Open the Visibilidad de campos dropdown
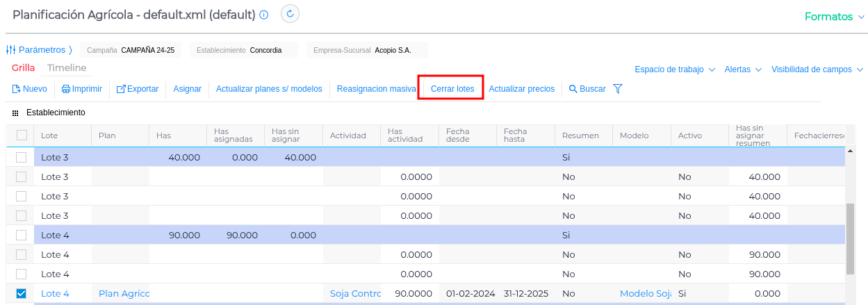868x305 pixels. coord(817,69)
